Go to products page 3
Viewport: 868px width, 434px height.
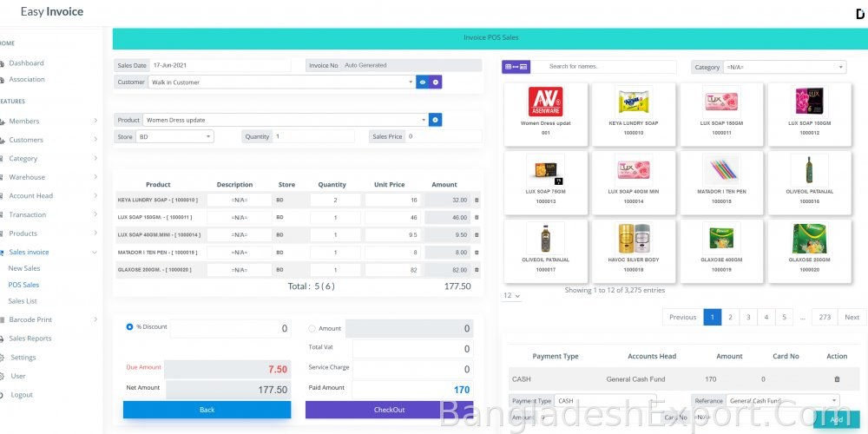748,317
